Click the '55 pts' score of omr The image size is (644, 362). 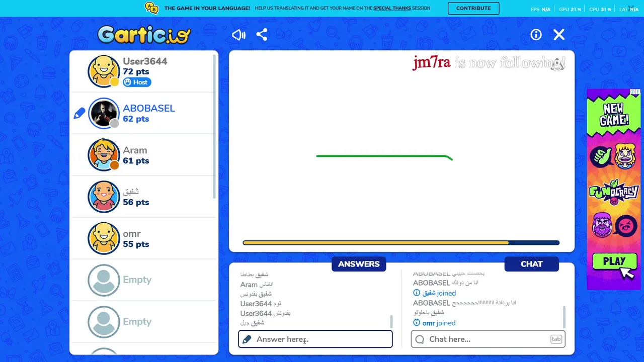(136, 244)
